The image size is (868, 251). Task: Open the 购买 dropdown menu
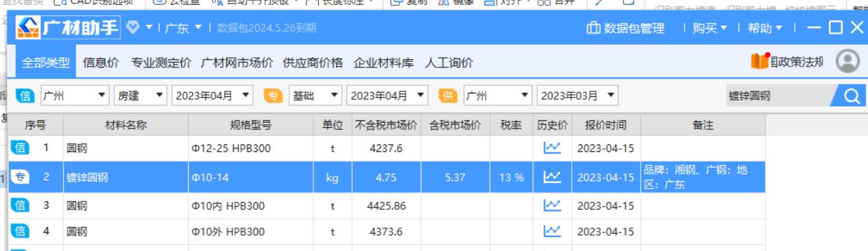710,28
